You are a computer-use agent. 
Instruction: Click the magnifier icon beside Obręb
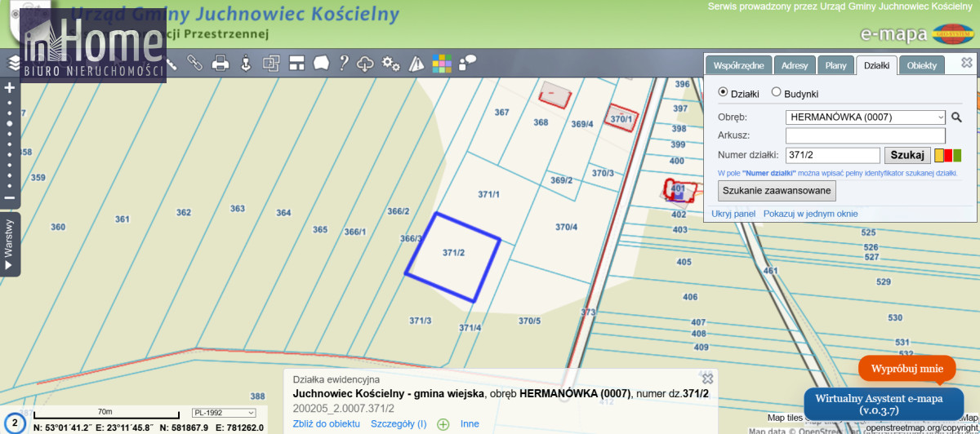956,117
